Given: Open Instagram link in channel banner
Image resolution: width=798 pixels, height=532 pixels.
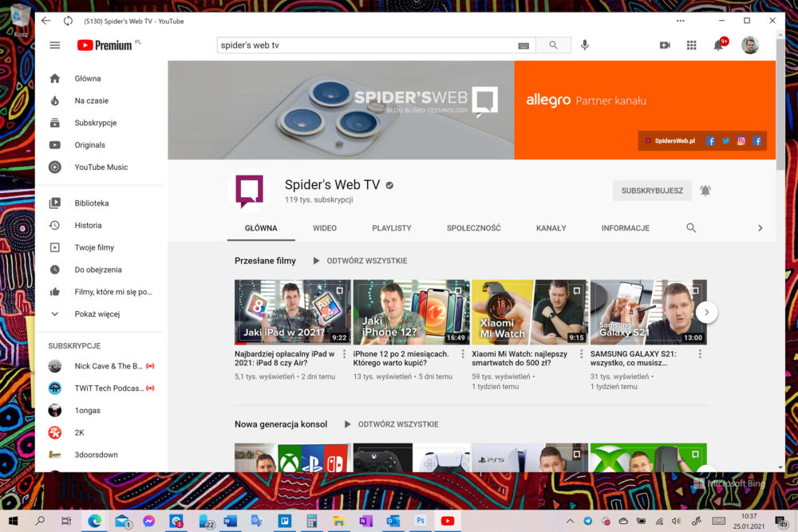Looking at the screenshot, I should 741,141.
